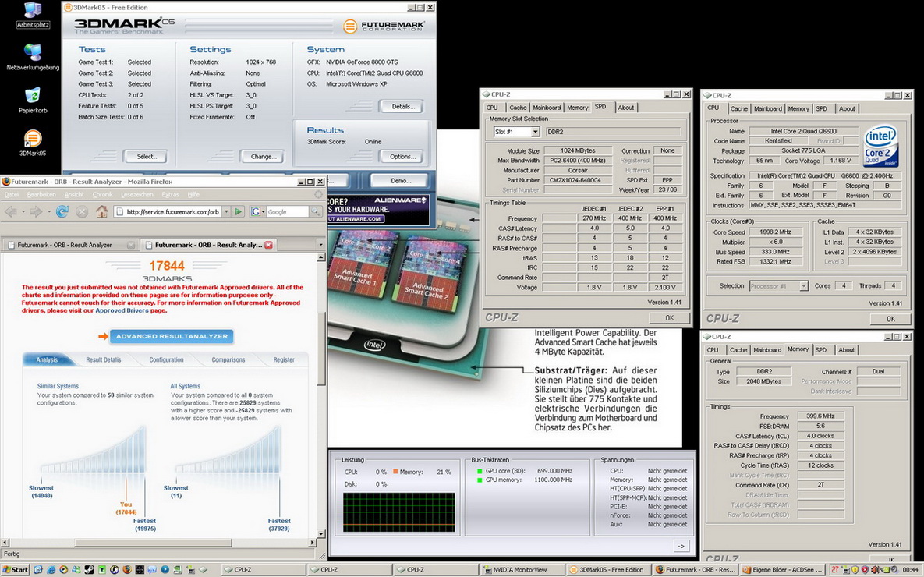Click the search magnifier icon in Firefox
The width and height of the screenshot is (924, 577).
click(x=316, y=211)
